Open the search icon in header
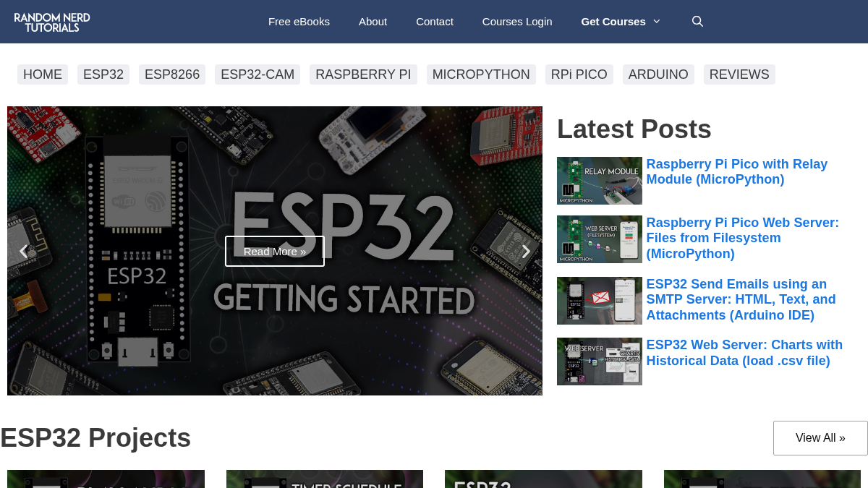Screen dimensions: 868x488 tap(697, 22)
